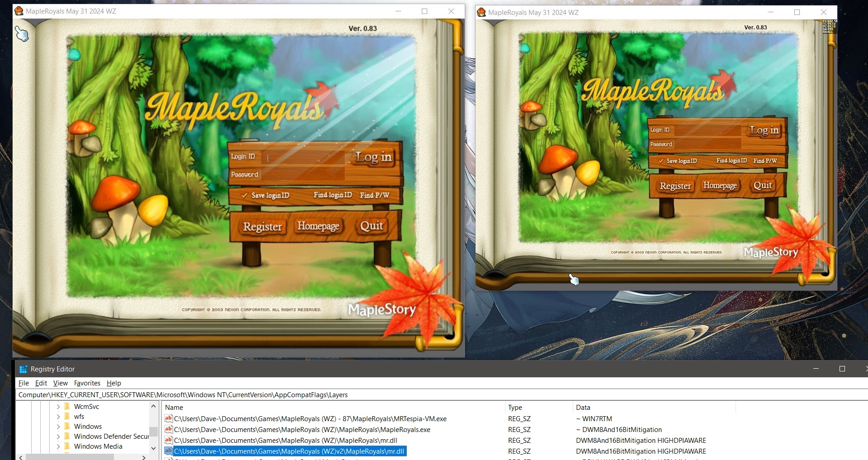Expand the wfs registry key
This screenshot has height=460, width=868.
click(x=58, y=417)
